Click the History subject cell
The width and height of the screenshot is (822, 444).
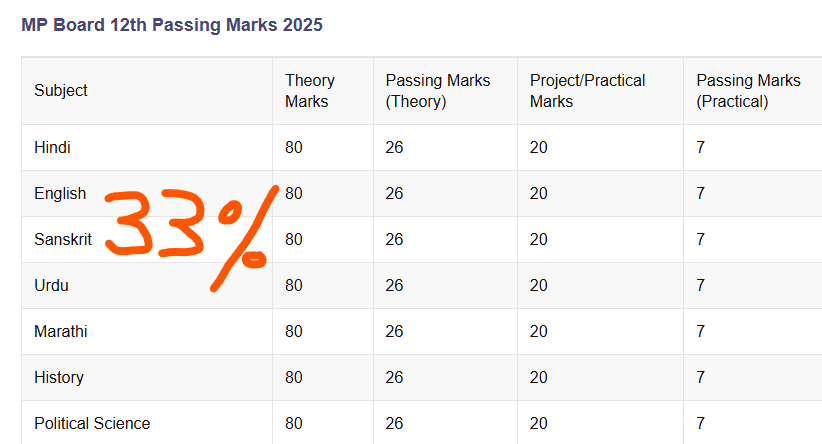(59, 377)
